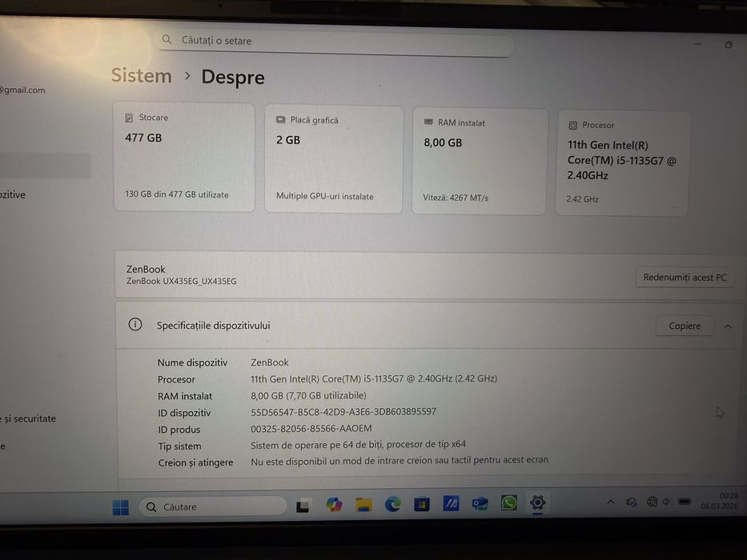Open the și securitate sidebar item
Screen dimensions: 747x560
coord(30,418)
